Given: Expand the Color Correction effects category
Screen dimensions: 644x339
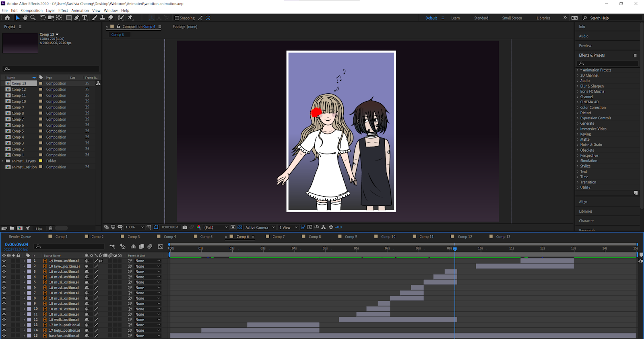Looking at the screenshot, I should tap(578, 107).
